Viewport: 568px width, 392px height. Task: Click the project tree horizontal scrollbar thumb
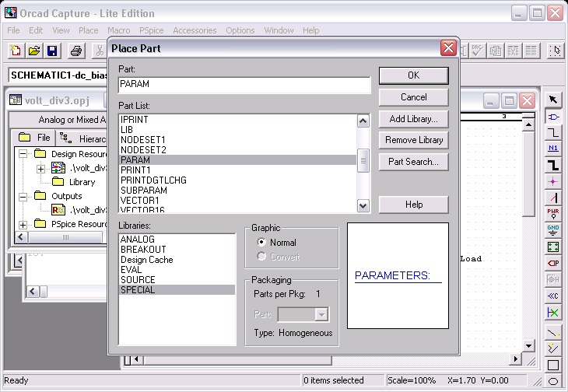tap(65, 237)
